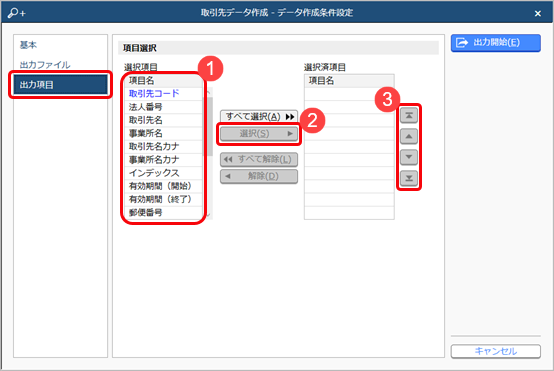This screenshot has width=554, height=371.
Task: Click 項目名 header of 選択済項目 list
Action: pyautogui.click(x=349, y=81)
